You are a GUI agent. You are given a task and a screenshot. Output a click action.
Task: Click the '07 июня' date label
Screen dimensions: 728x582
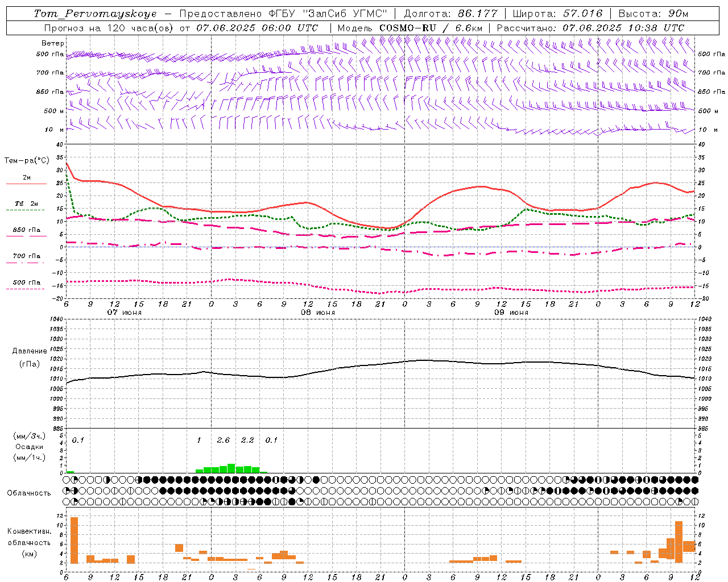pos(125,313)
